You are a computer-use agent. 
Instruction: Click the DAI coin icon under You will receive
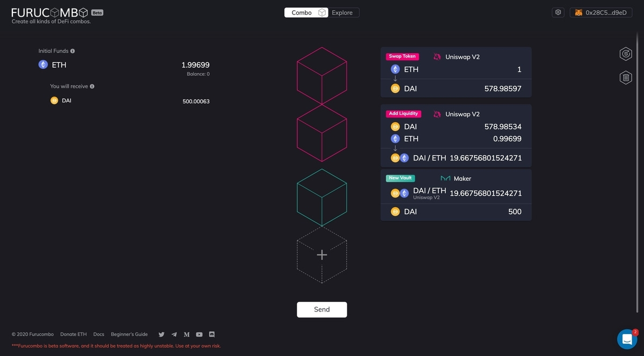pyautogui.click(x=54, y=100)
